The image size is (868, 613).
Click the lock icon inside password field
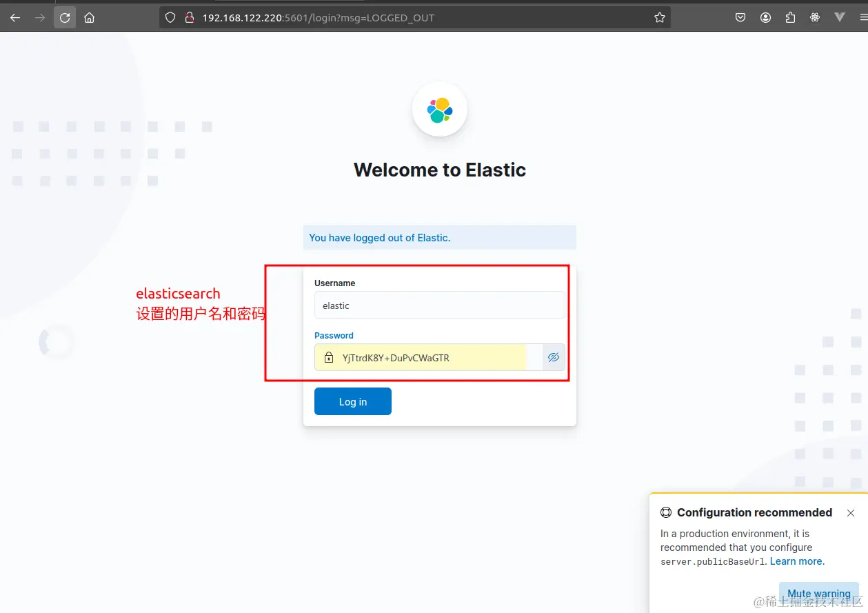329,358
